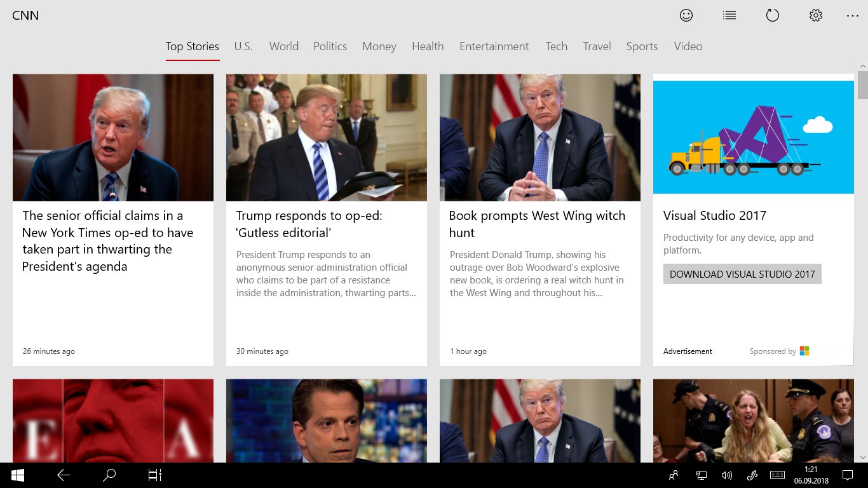Screen dimensions: 868x488
Task: Click the scrollbar down arrow
Action: coord(863,457)
